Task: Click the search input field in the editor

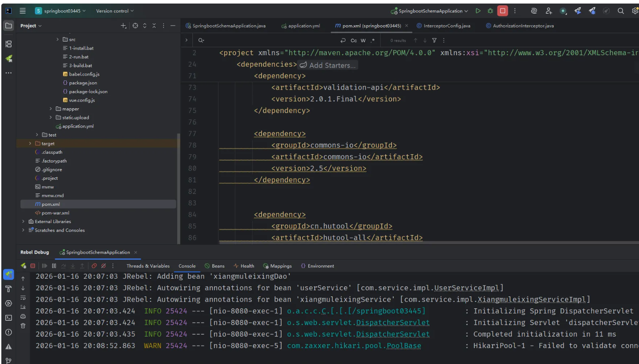Action: [x=265, y=41]
